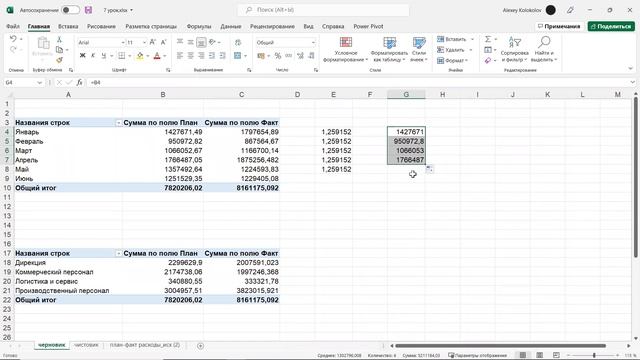The height and width of the screenshot is (360, 640).
Task: Click the orientation text-angle icon
Action: pyautogui.click(x=212, y=42)
